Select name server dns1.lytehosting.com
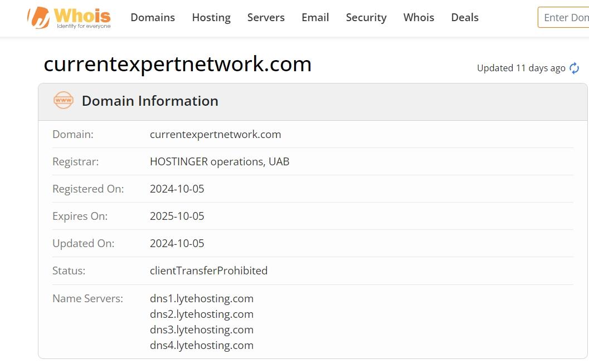The image size is (589, 364). click(201, 299)
